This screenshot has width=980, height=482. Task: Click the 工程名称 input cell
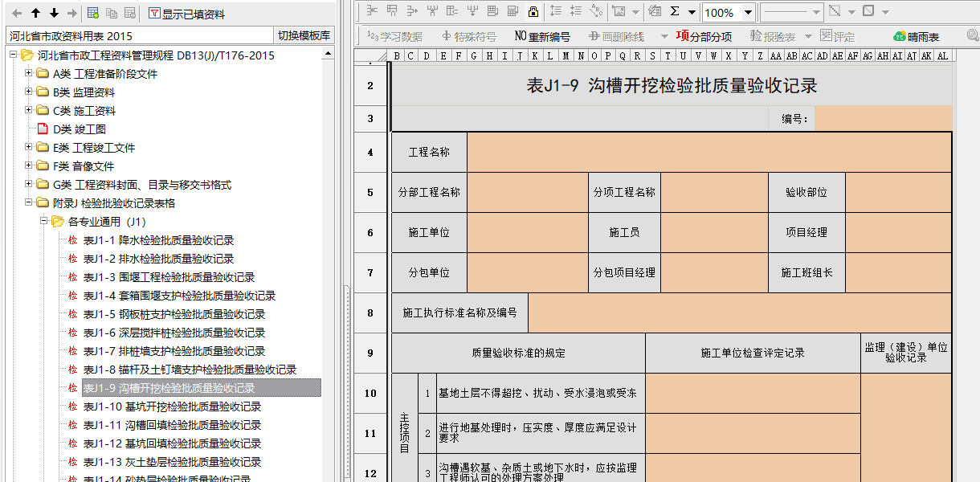click(x=708, y=152)
